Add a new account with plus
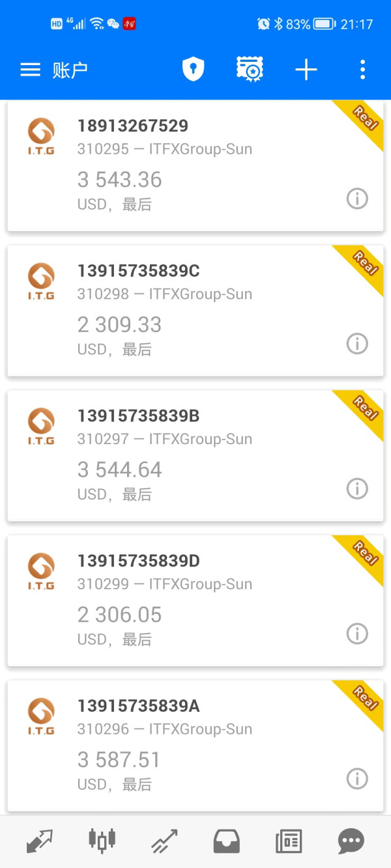The width and height of the screenshot is (391, 868). [306, 70]
